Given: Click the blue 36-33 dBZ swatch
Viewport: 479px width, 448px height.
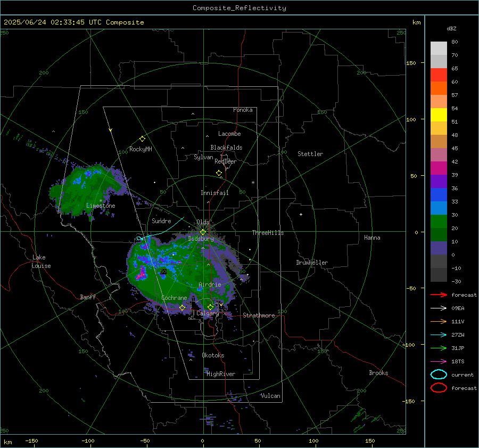Looking at the screenshot, I should pos(439,195).
